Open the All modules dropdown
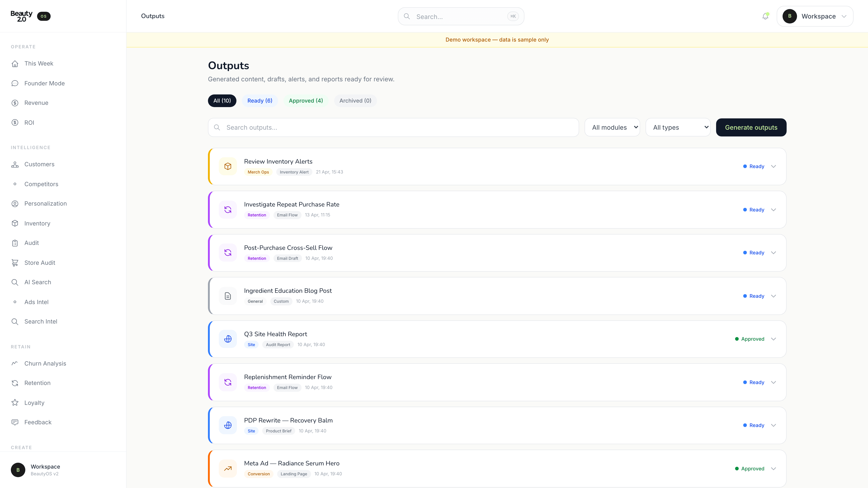This screenshot has width=868, height=488. (612, 127)
